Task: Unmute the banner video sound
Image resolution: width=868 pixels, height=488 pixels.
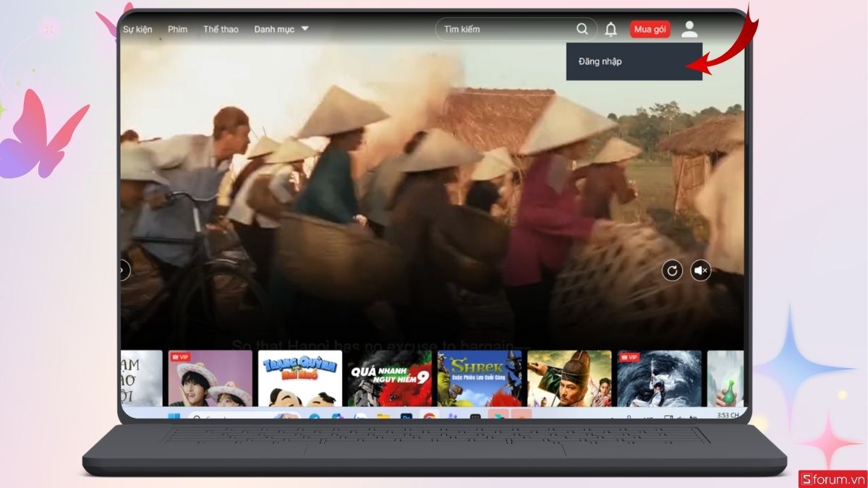Action: (700, 270)
